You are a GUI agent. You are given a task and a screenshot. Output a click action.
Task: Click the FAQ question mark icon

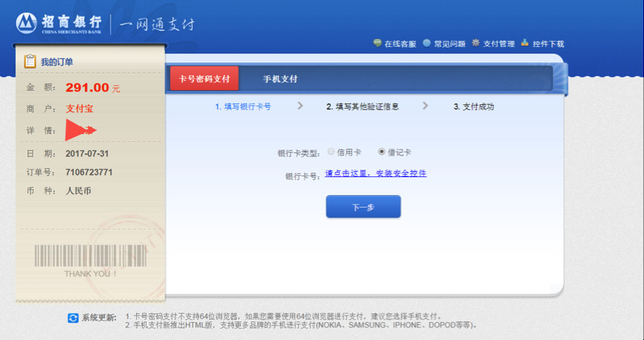tap(427, 42)
